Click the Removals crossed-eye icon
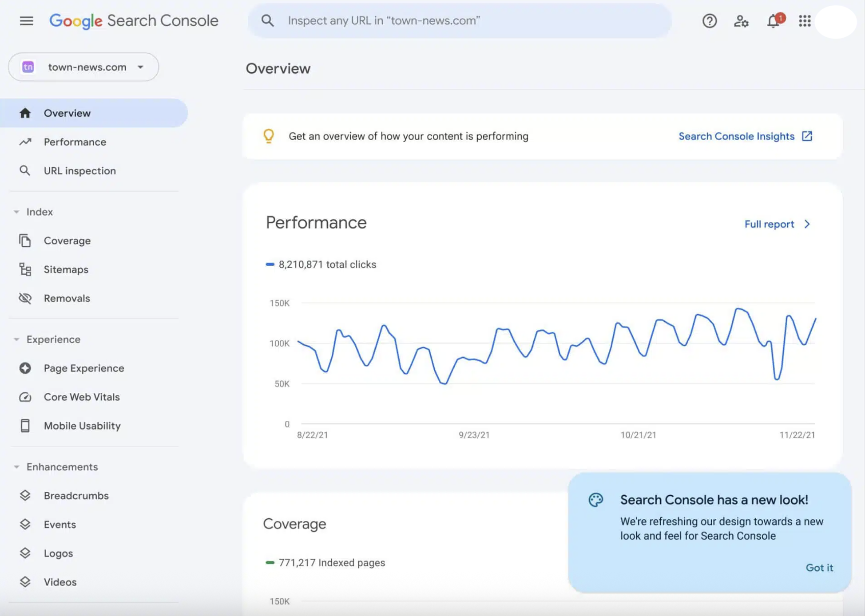The image size is (865, 616). click(x=25, y=298)
